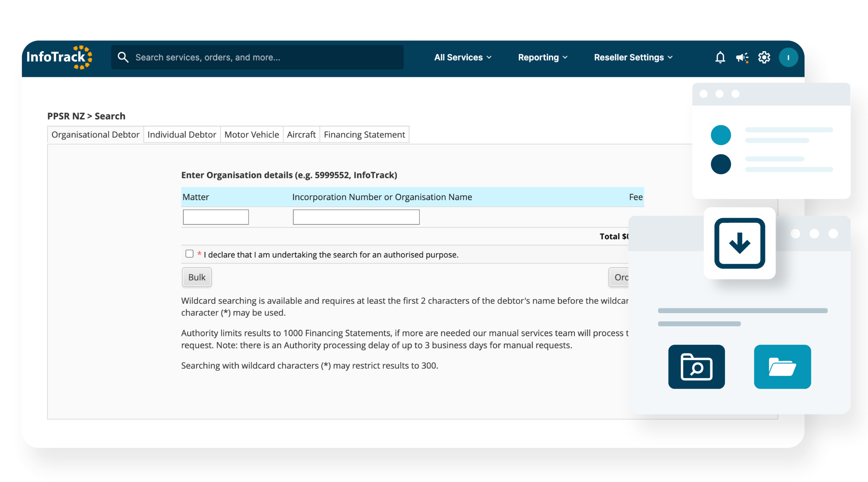
Task: Expand the All Services menu
Action: pos(463,58)
